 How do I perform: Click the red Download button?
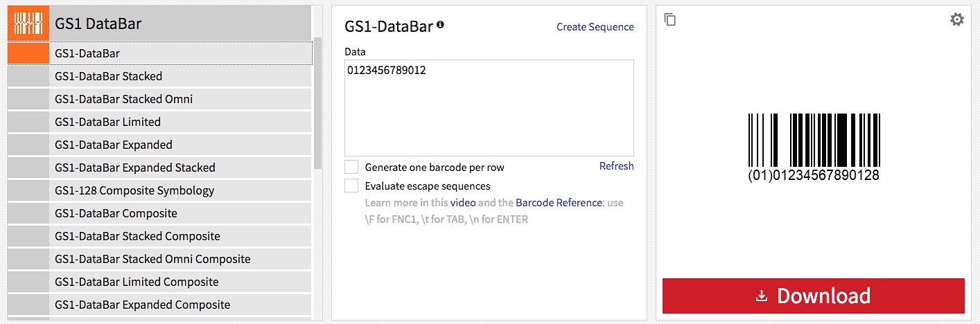pyautogui.click(x=814, y=296)
